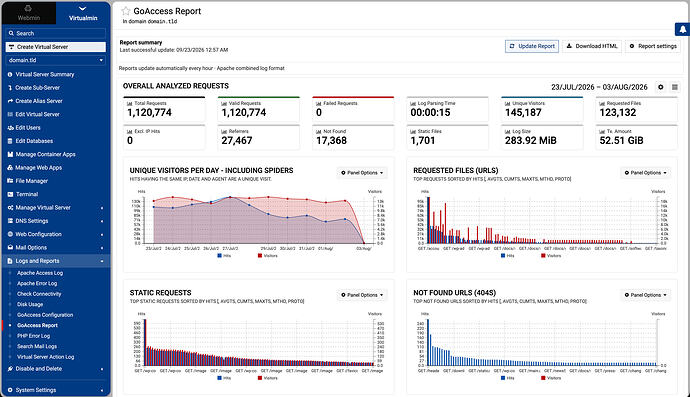
Task: Toggle Visitors series in Unique Visitors chart legend
Action: point(268,256)
